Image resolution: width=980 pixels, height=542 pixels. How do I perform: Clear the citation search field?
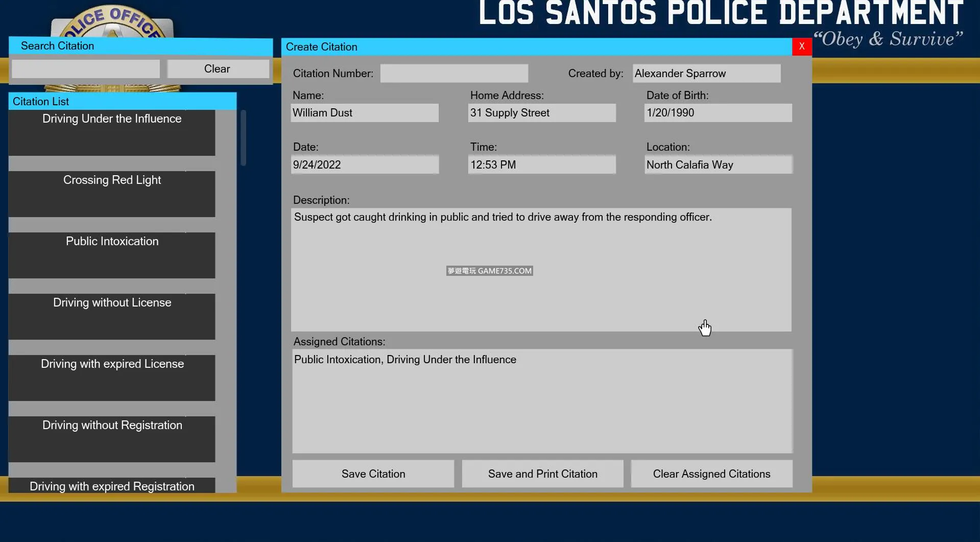click(x=218, y=69)
